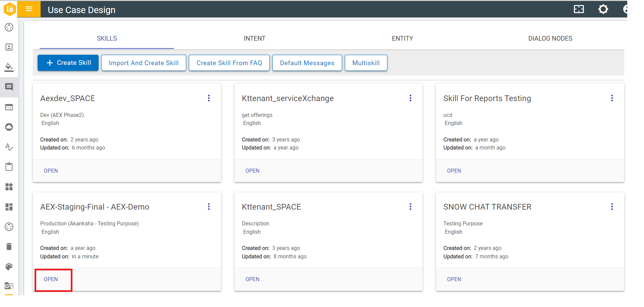Open options menu for Aexdev_SPACE skill
This screenshot has height=307, width=644.
coord(209,98)
